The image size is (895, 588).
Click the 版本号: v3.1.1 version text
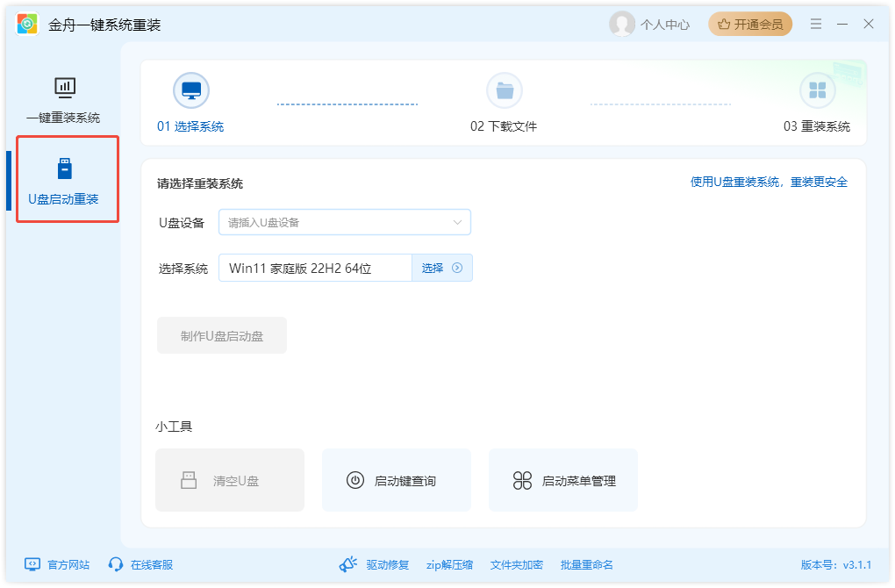[836, 565]
